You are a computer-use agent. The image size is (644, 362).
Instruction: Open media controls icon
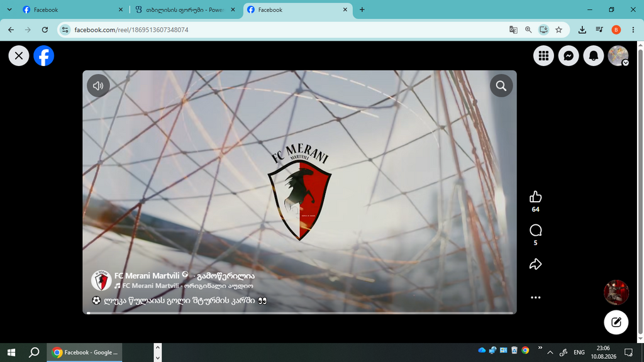point(599,30)
